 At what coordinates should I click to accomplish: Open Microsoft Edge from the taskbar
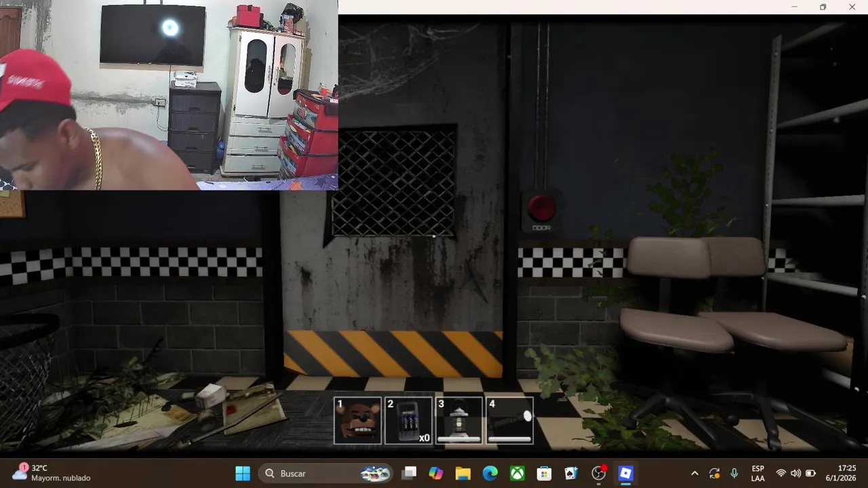(x=490, y=473)
